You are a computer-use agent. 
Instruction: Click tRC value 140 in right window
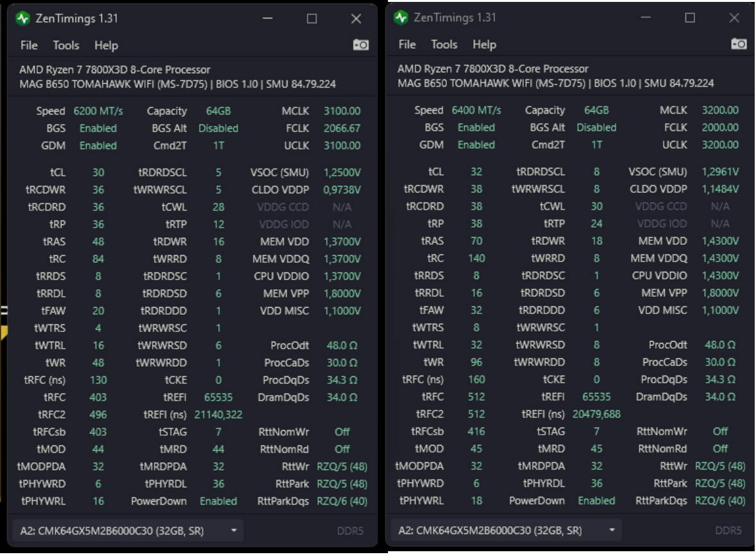(476, 258)
